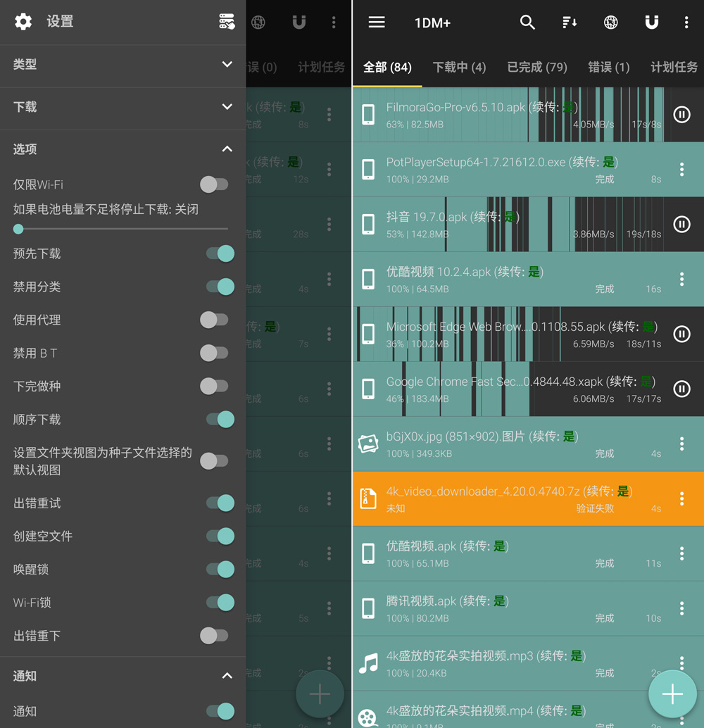The height and width of the screenshot is (728, 704).
Task: Tap the archive icon of 4k_video_downloader 7z
Action: click(x=368, y=498)
